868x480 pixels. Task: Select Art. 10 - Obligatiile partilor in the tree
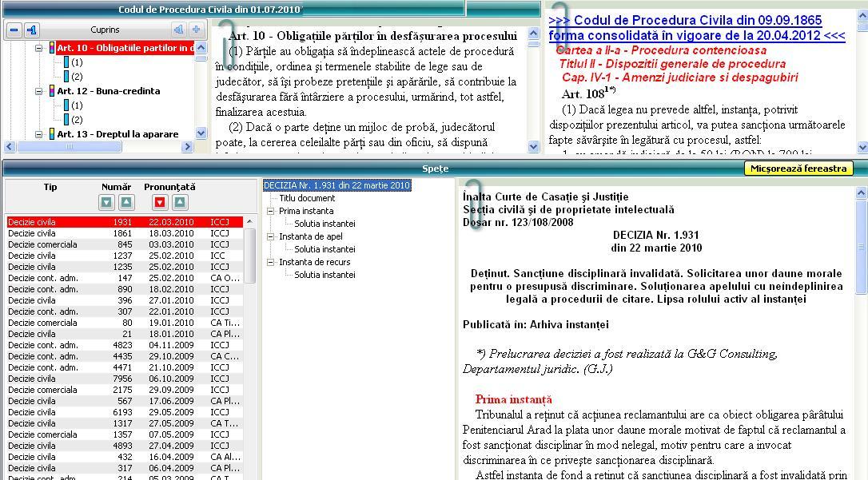pos(125,48)
